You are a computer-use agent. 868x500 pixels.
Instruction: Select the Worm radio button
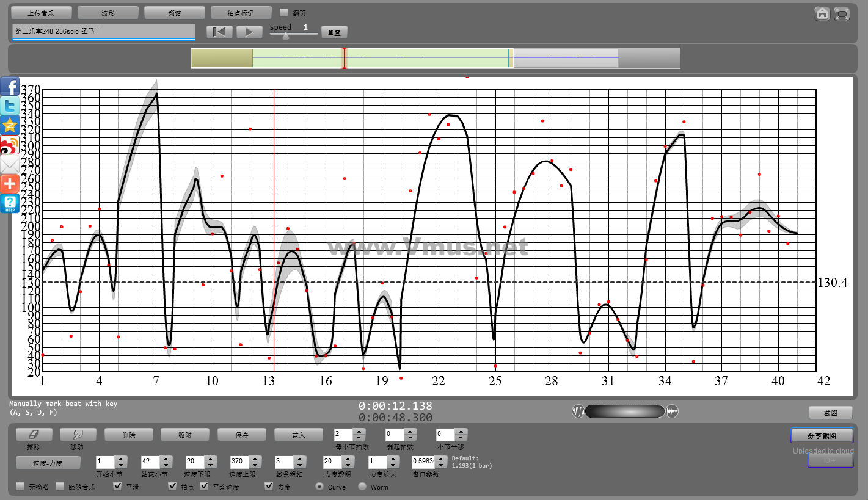tap(362, 487)
